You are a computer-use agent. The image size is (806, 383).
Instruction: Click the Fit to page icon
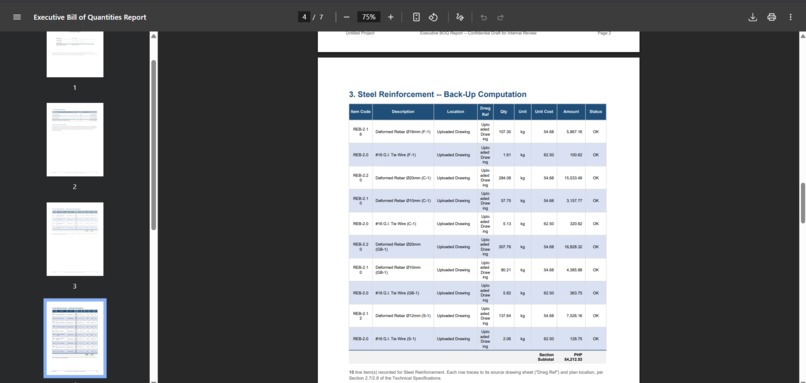(x=416, y=17)
